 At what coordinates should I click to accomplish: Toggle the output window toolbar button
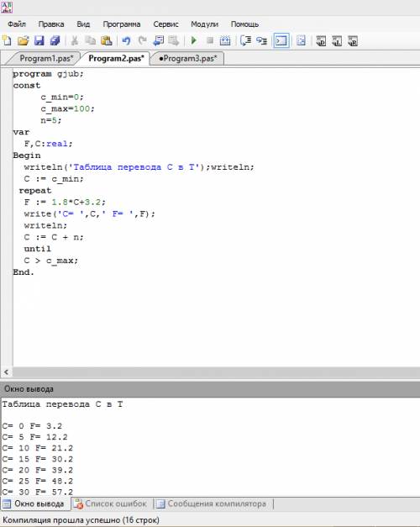pos(281,40)
